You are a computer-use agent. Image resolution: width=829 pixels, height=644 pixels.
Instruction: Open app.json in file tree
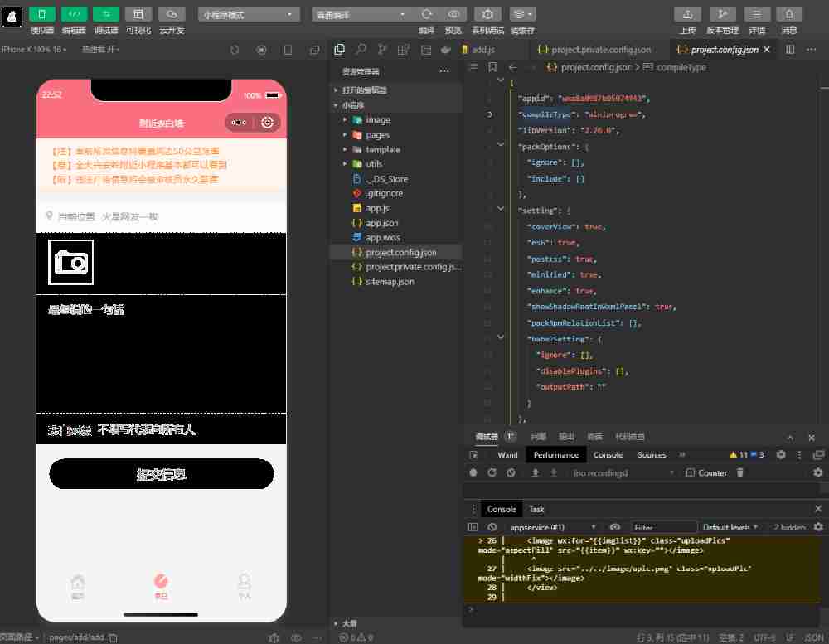click(x=381, y=223)
